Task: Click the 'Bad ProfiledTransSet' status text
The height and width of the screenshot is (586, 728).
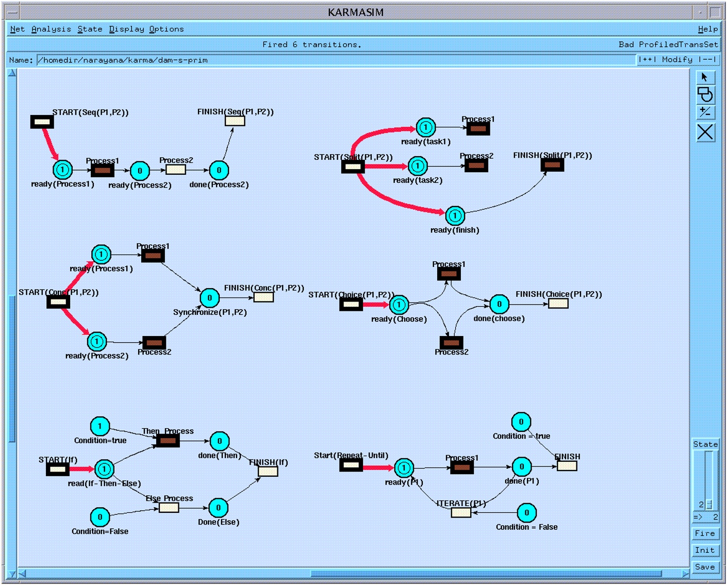Action: pos(668,45)
